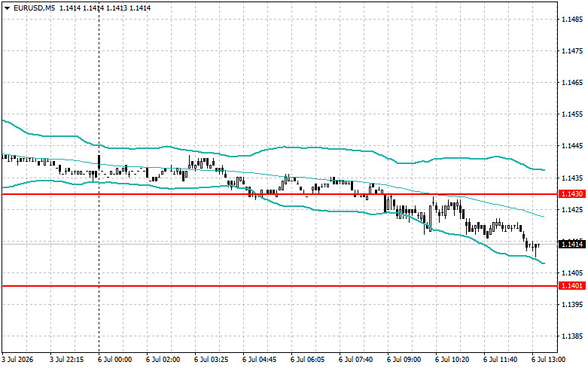Click the 6 Jul 13:00 time label
This screenshot has width=588, height=368.
(x=548, y=360)
